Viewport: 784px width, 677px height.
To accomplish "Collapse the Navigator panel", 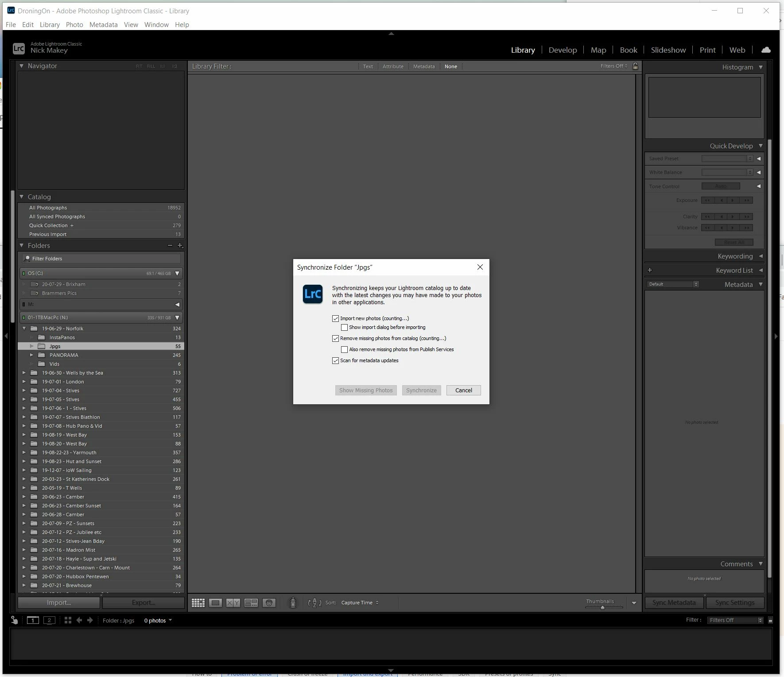I will point(21,66).
